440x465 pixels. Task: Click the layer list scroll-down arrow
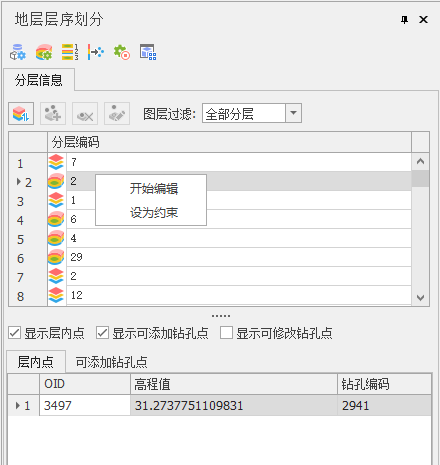click(x=420, y=297)
